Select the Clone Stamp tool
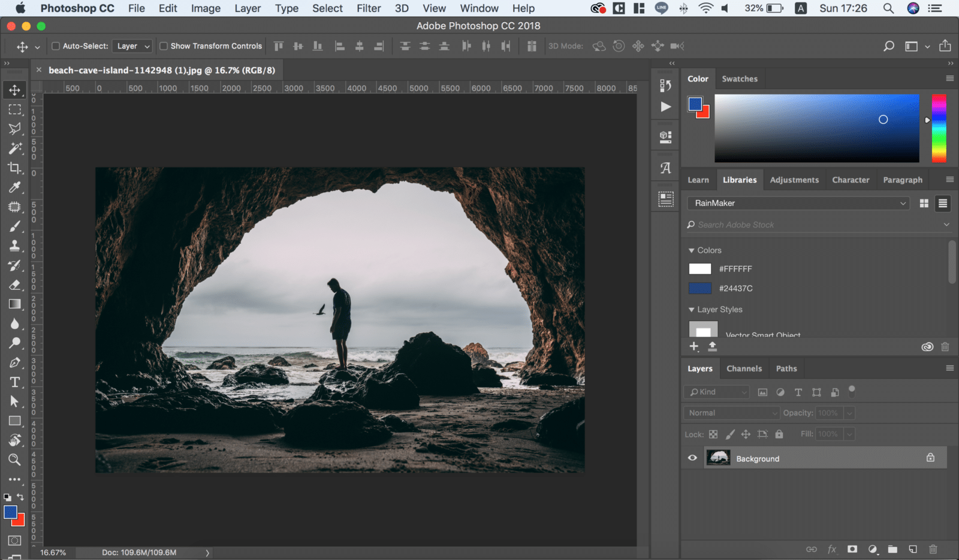This screenshot has width=959, height=560. coord(15,246)
